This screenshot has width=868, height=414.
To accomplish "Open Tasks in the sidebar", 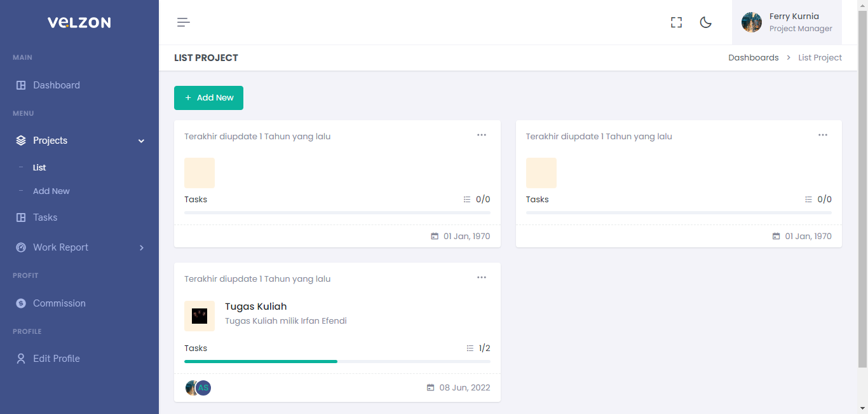I will click(x=45, y=217).
